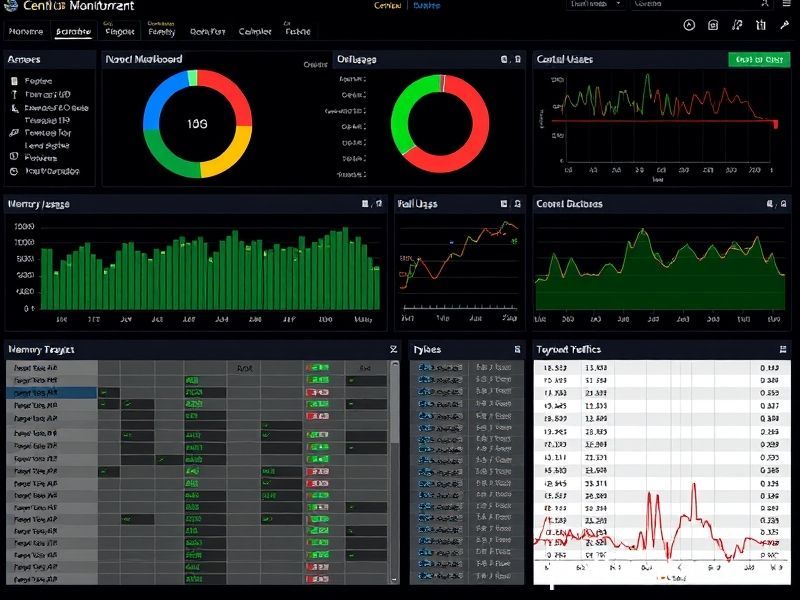
Task: Select the red segment of the four-color donut
Action: pyautogui.click(x=230, y=92)
